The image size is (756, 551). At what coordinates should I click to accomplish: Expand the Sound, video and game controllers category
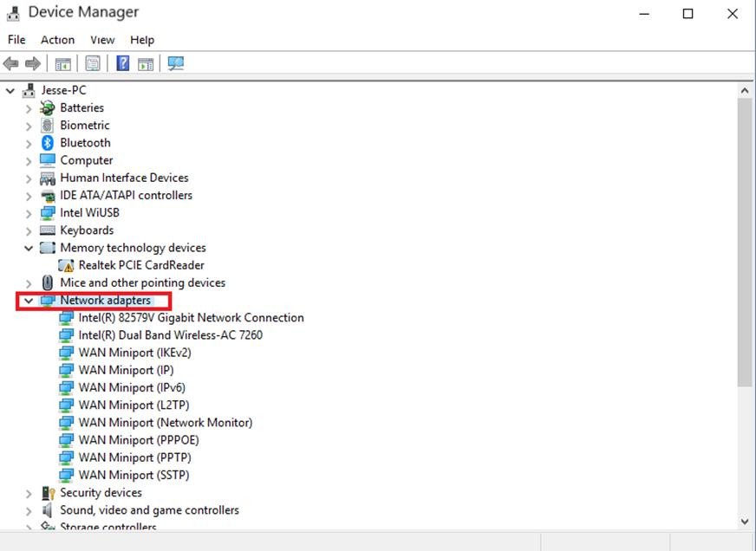[29, 510]
